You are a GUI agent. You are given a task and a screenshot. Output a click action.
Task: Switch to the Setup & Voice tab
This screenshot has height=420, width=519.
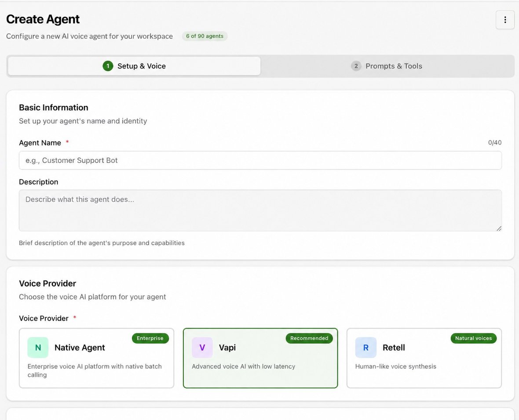coord(135,66)
